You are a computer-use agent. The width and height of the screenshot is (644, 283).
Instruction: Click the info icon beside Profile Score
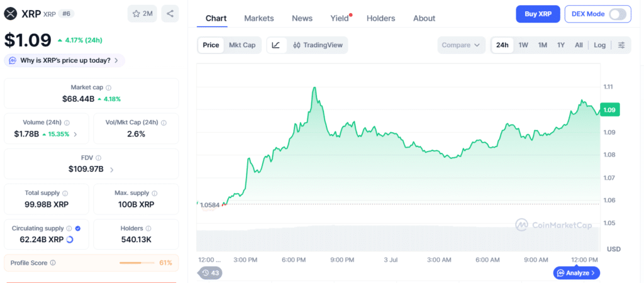coord(53,263)
